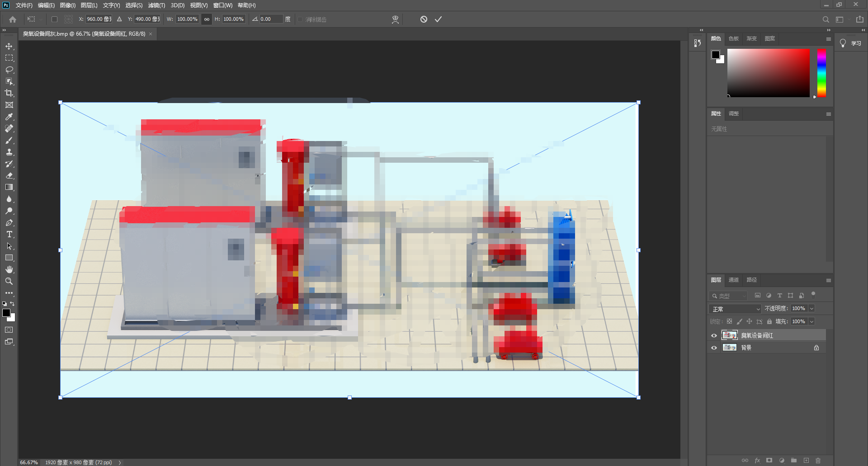Switch to the 路径 tab
Viewport: 868px width, 466px height.
(x=752, y=280)
